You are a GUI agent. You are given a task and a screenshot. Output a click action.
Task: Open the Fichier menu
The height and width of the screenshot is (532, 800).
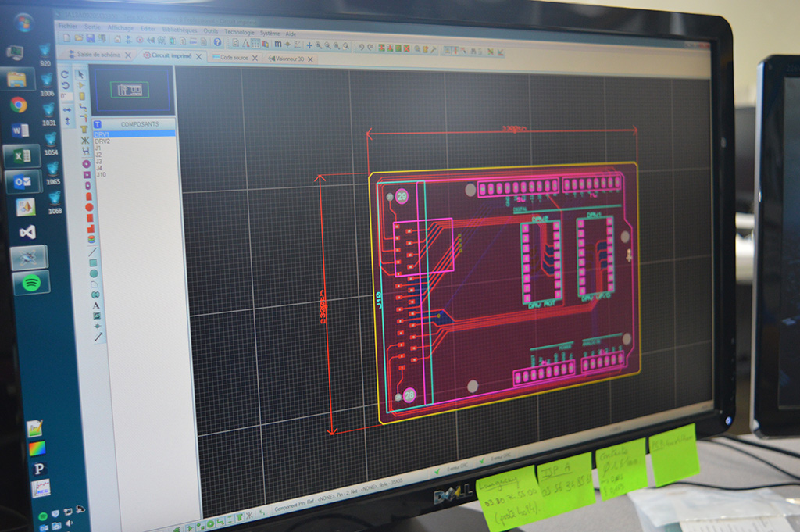(68, 26)
